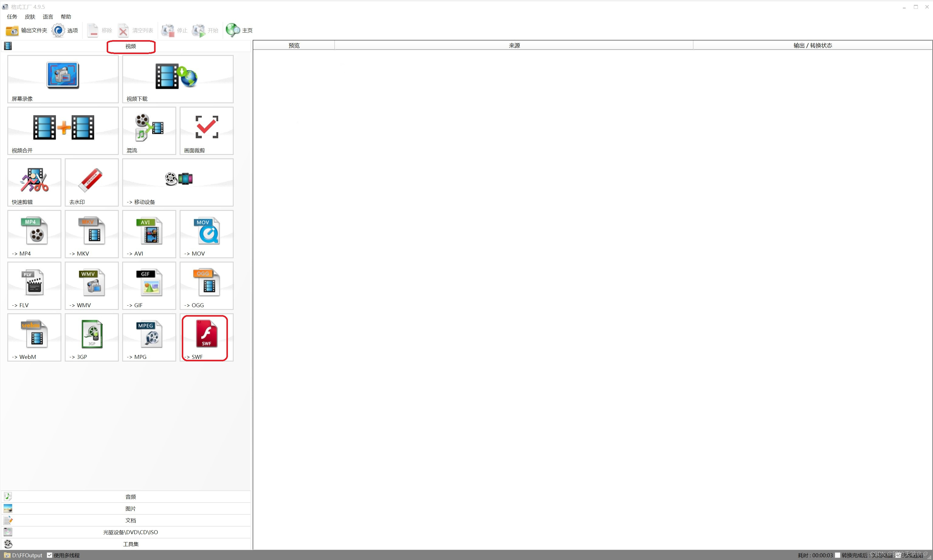Viewport: 933px width, 560px height.
Task: Select the 去水印 watermark eraser tool
Action: click(x=91, y=182)
